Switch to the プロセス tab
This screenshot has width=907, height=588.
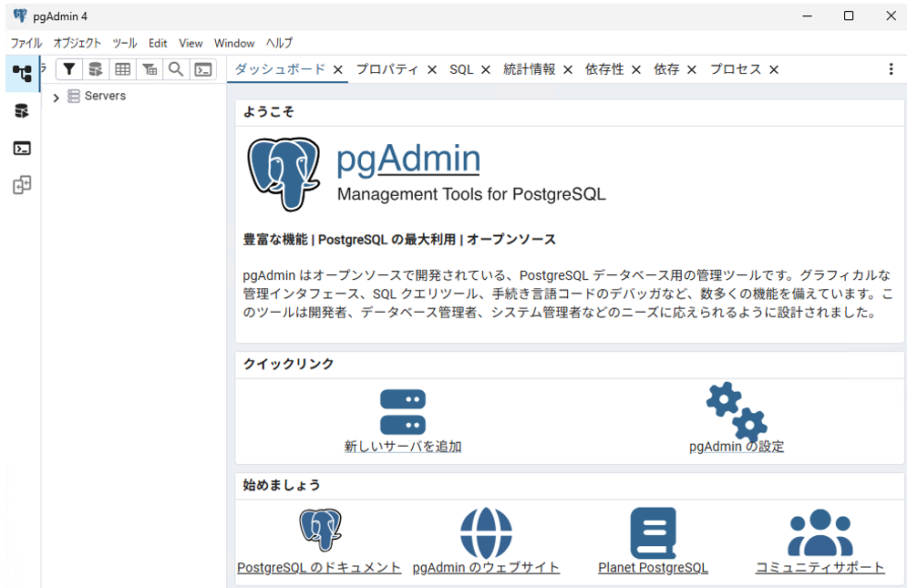coord(736,69)
